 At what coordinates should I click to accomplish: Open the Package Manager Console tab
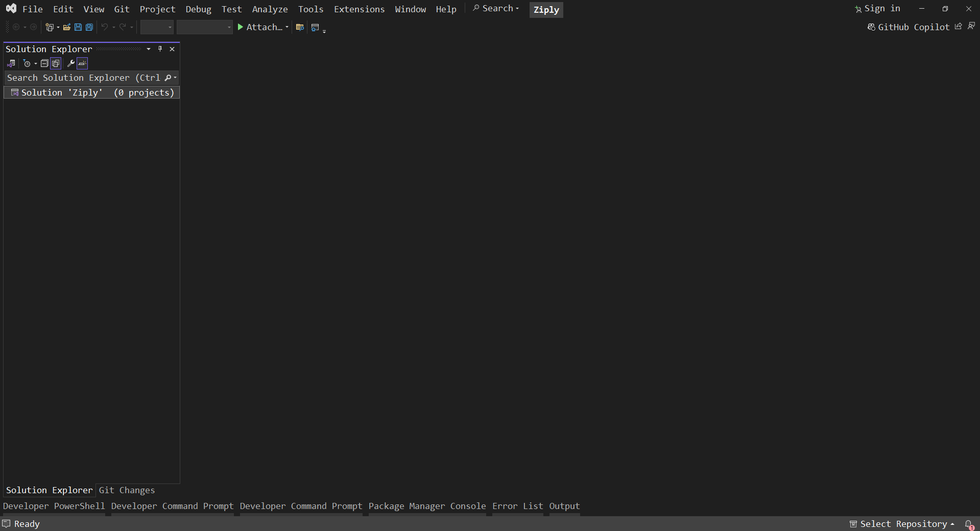427,506
